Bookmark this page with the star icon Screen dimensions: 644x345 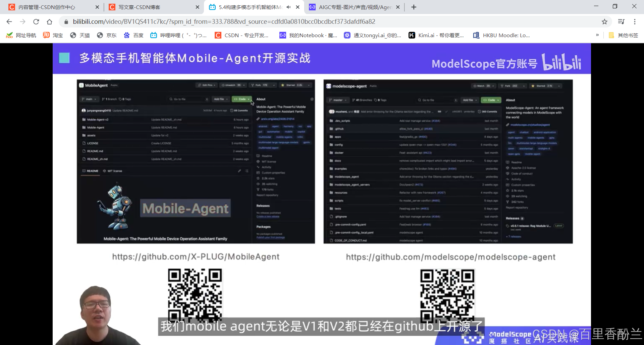pyautogui.click(x=604, y=22)
